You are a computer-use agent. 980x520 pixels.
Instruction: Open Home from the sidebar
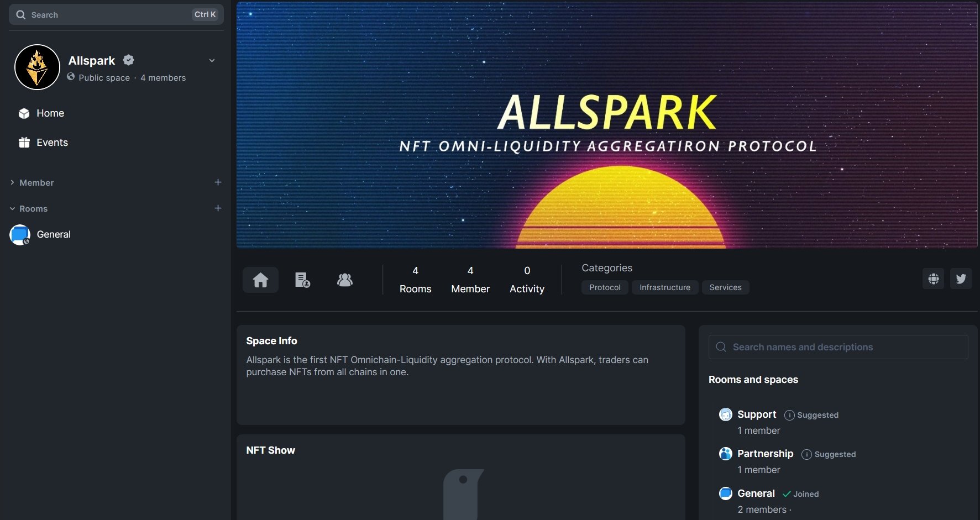tap(50, 113)
